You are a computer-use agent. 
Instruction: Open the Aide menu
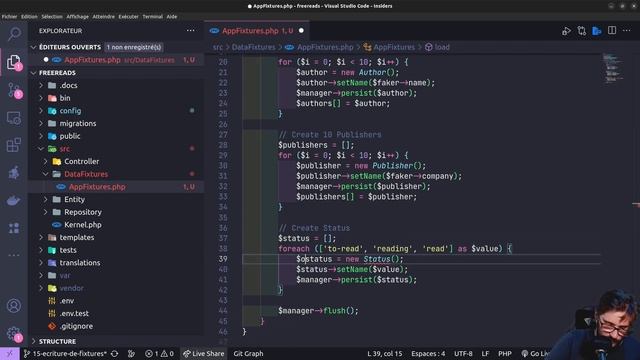coord(172,17)
